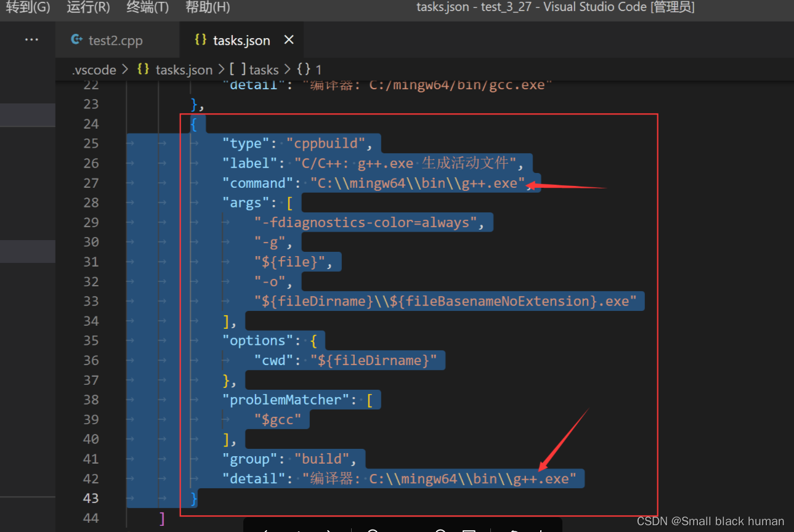Viewport: 794px width, 532px height.
Task: Open the tasks.json breadcrumb item
Action: tap(175, 70)
